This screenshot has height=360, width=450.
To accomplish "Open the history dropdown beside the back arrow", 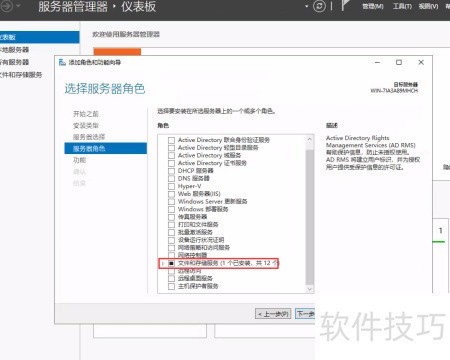I will click(18, 6).
